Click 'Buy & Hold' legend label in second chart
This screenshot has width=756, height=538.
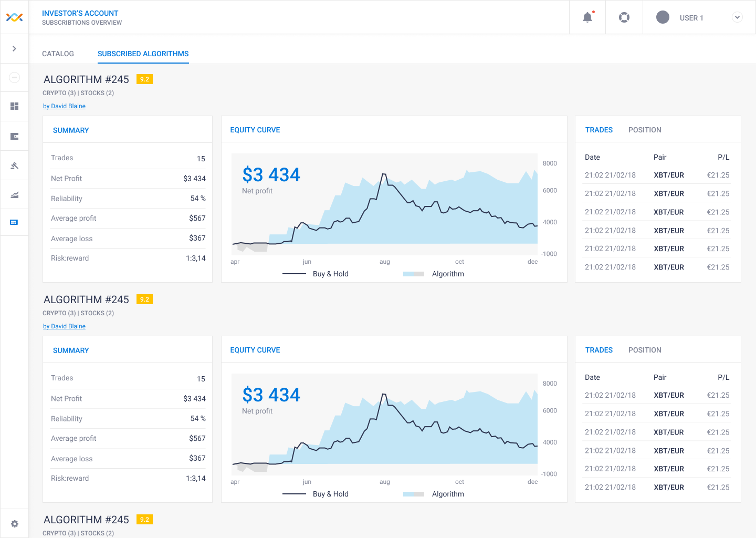(331, 494)
